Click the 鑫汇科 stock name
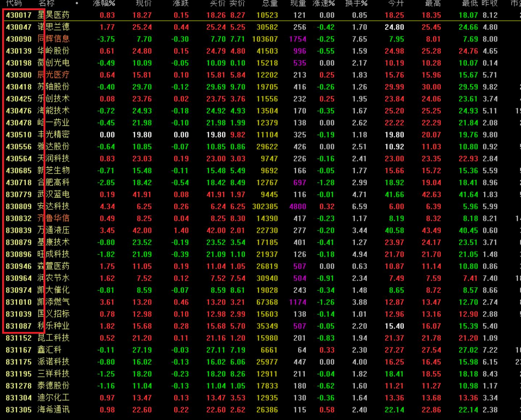 click(x=49, y=350)
